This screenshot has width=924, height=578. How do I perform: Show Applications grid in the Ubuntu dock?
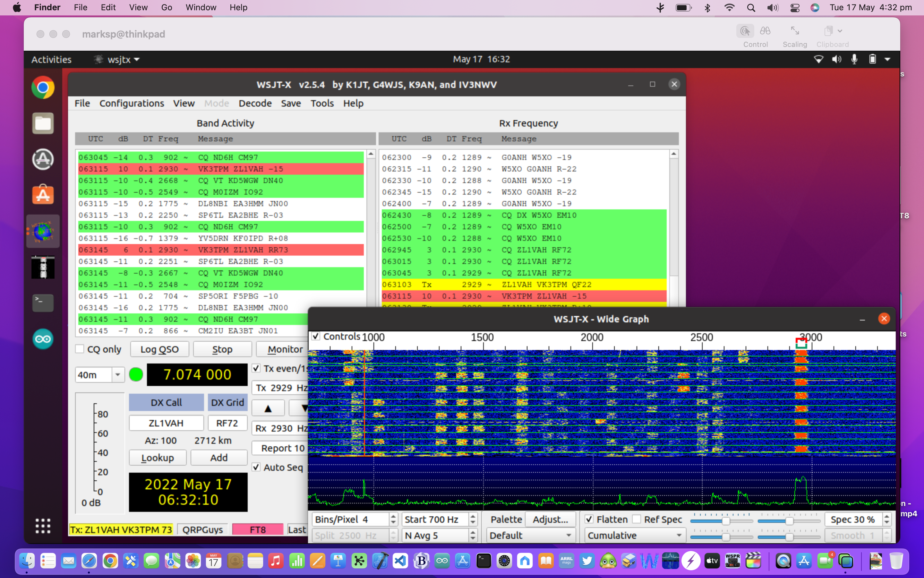[43, 526]
